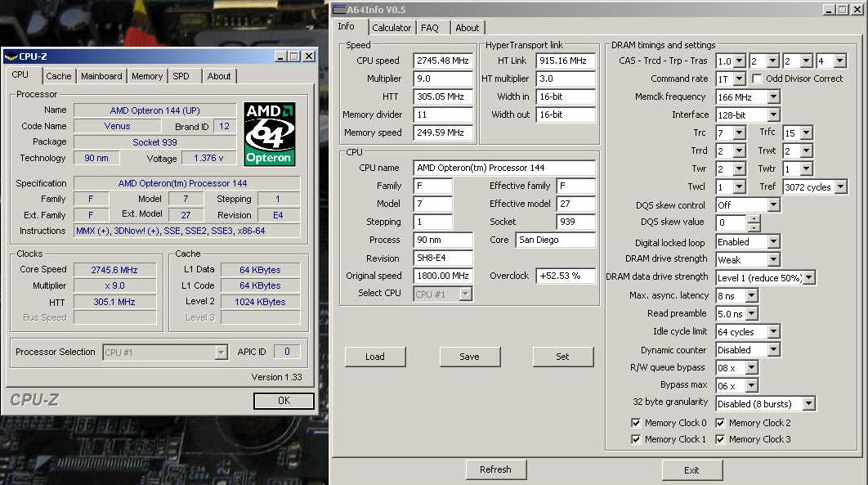This screenshot has width=868, height=485.
Task: Open the 32 byte granularity dropdown
Action: (x=809, y=403)
